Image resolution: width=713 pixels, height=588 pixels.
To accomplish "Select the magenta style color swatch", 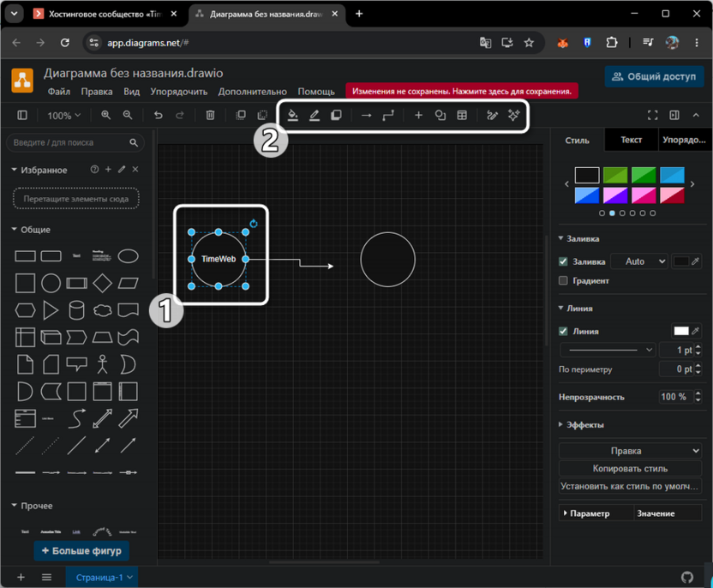I will [x=644, y=195].
